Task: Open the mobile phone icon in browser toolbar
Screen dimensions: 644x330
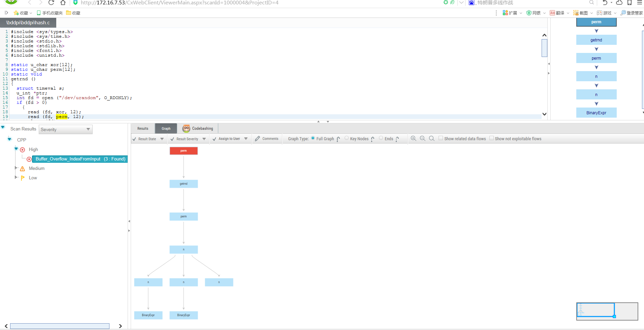Action: pyautogui.click(x=630, y=3)
